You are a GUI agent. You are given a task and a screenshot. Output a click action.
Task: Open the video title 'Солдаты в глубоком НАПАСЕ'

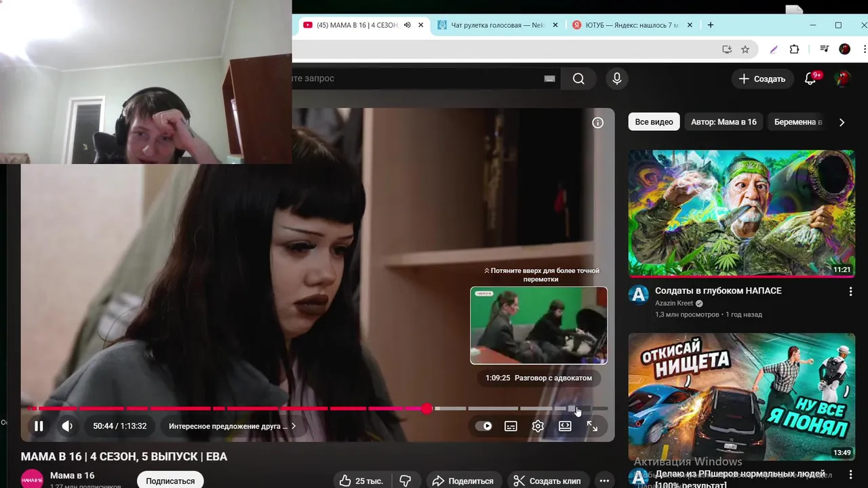(x=718, y=291)
